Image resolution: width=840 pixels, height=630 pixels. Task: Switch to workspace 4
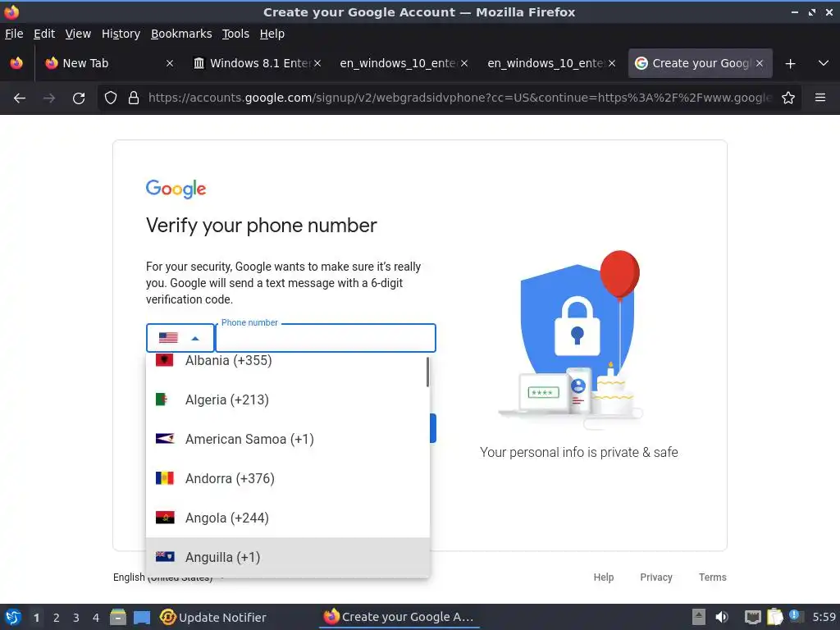[96, 618]
